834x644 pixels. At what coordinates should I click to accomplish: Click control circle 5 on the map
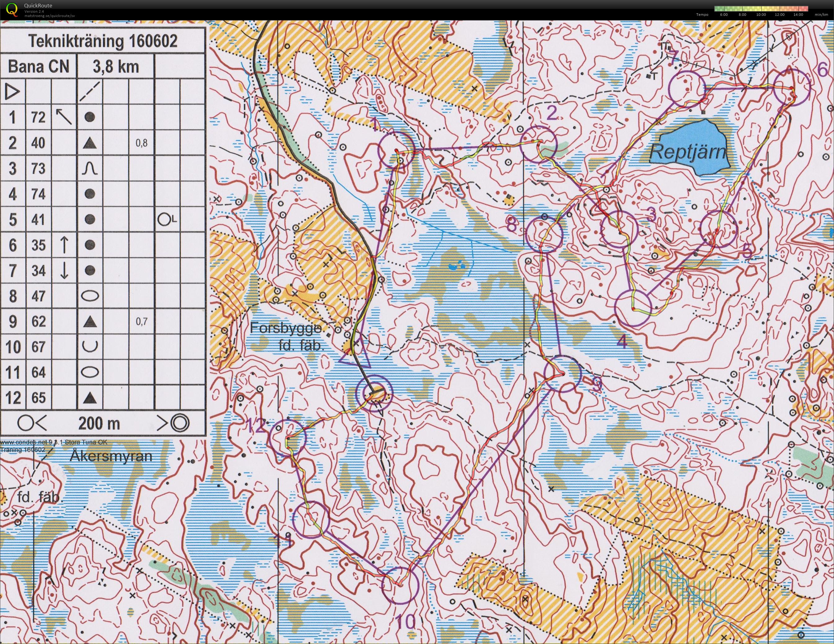point(719,229)
